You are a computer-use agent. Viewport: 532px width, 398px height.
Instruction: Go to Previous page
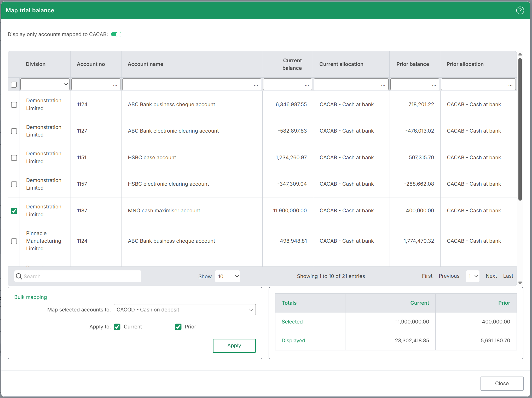449,276
